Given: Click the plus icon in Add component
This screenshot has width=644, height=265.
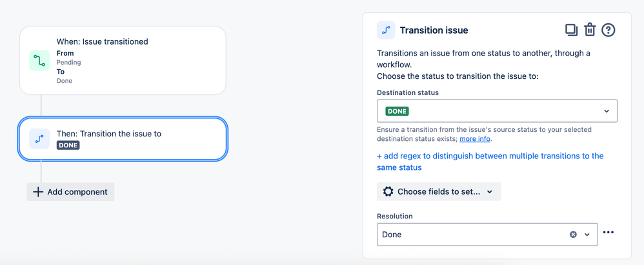Looking at the screenshot, I should (x=38, y=192).
